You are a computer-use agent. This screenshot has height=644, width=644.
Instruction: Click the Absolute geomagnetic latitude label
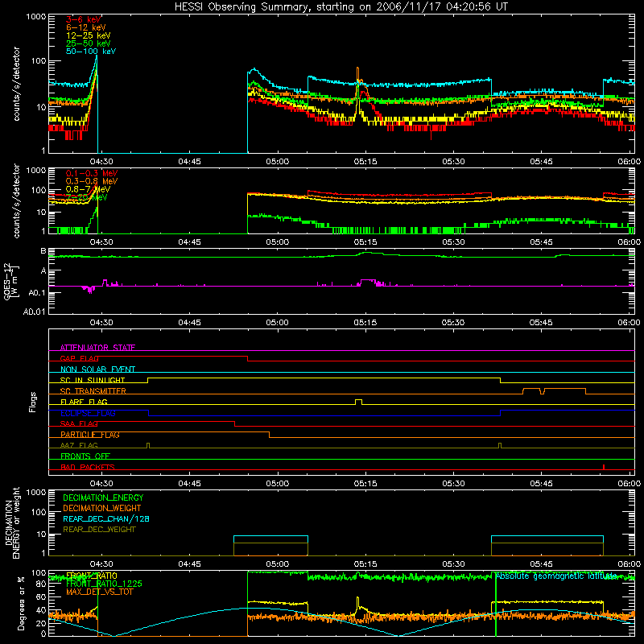[x=556, y=576]
